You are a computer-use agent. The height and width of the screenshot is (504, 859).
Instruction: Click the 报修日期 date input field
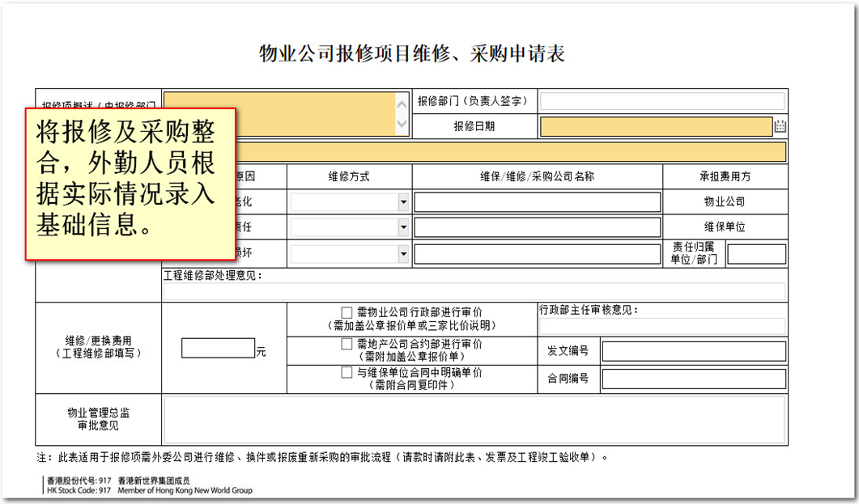657,126
